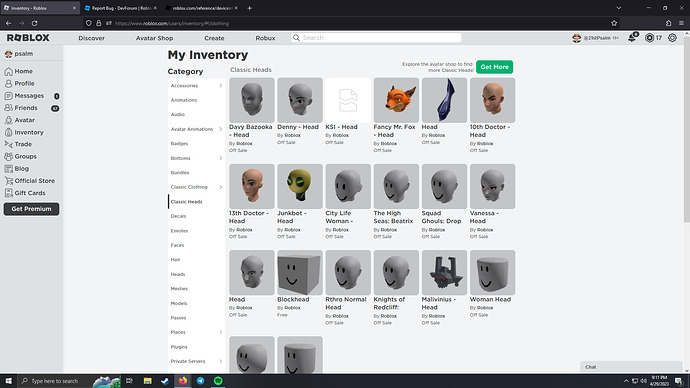The image size is (690, 388).
Task: Open the Messages sidebar icon
Action: coord(8,95)
